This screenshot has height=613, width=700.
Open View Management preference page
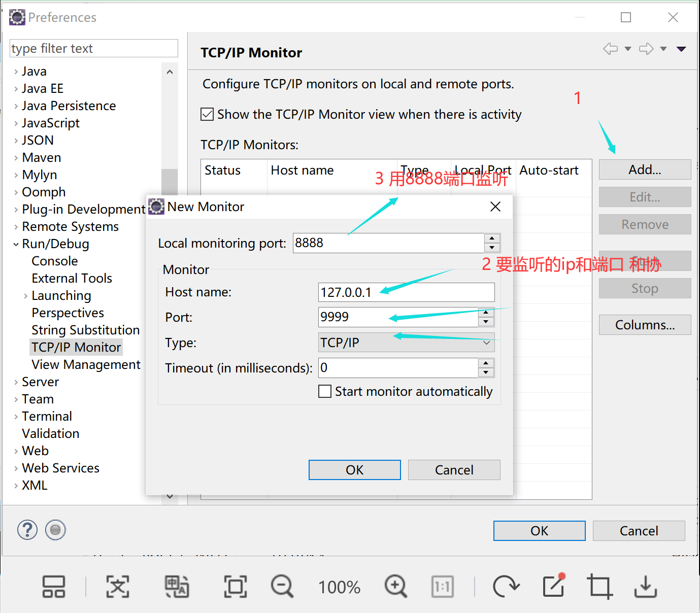point(86,364)
